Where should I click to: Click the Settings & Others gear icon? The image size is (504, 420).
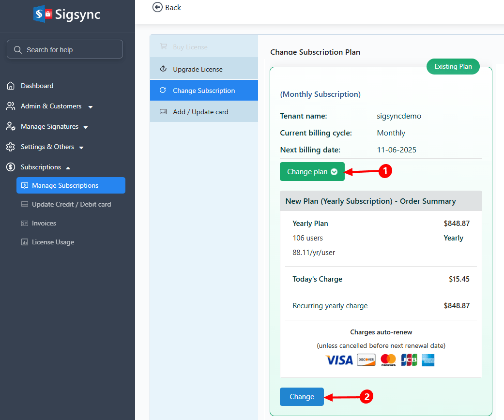pos(11,147)
